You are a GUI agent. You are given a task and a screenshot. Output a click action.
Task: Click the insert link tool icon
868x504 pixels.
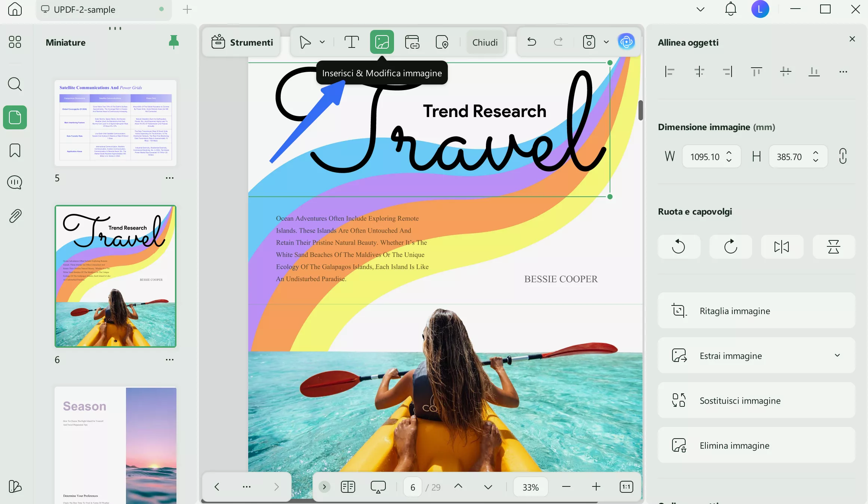[412, 42]
